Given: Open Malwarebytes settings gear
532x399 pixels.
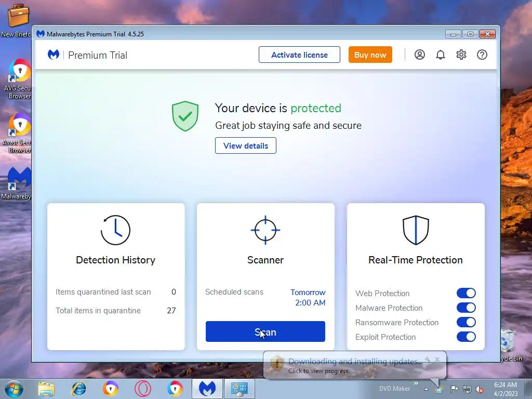Looking at the screenshot, I should pos(461,55).
